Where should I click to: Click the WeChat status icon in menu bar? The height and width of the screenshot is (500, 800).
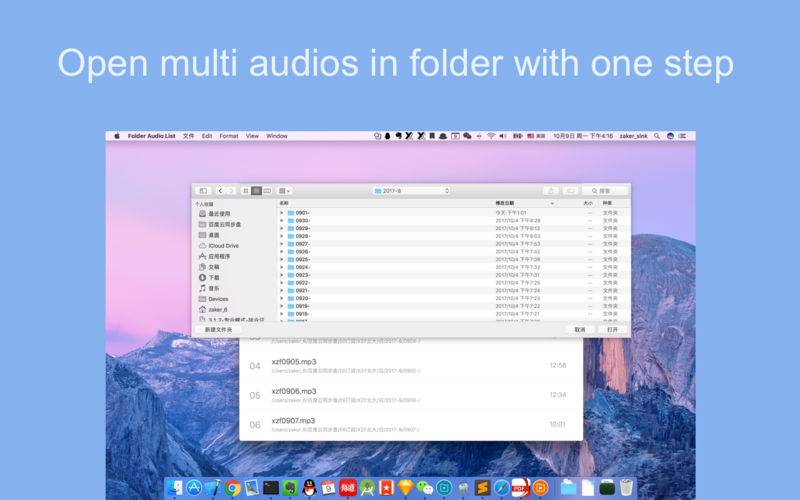[467, 136]
